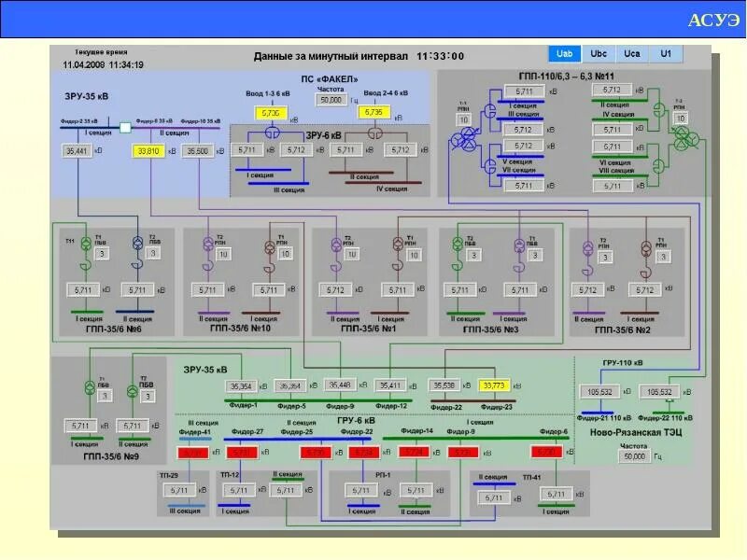
Task: Click the red alarm value under Фидер-25
Action: 316,453
